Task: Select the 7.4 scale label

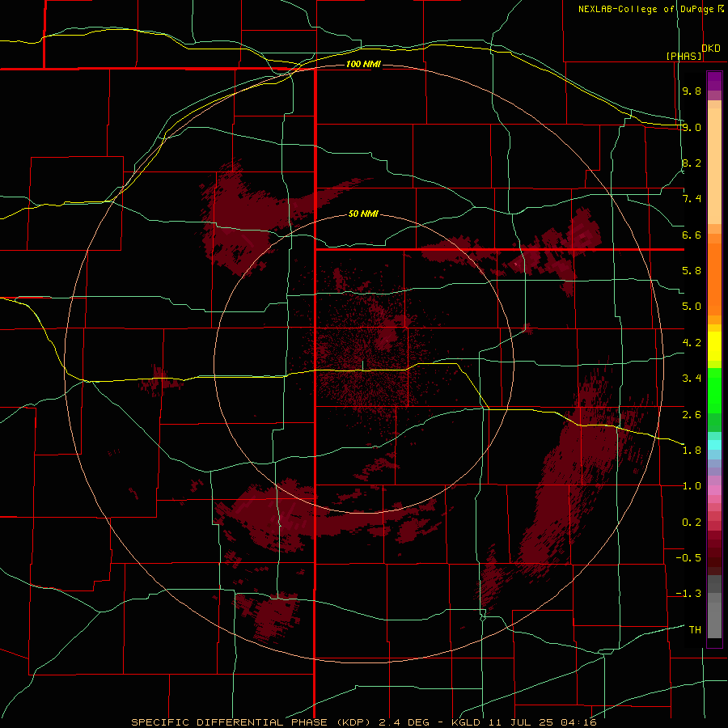Action: pyautogui.click(x=692, y=199)
